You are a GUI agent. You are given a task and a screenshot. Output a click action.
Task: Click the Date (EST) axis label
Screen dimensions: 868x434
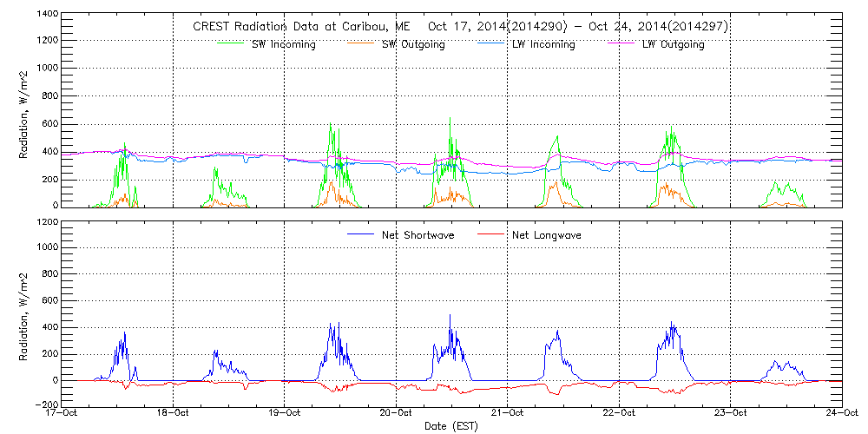[452, 426]
